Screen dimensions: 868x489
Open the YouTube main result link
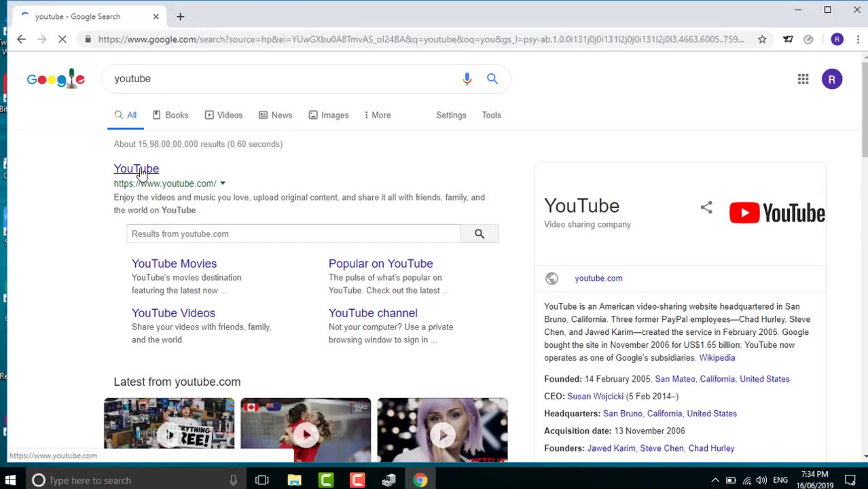137,168
